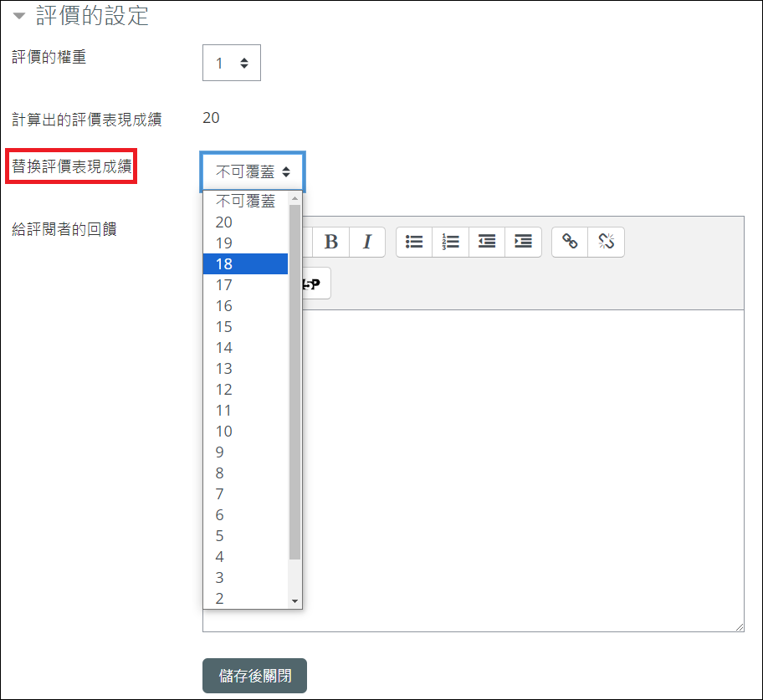Choose grade 13 from the list

pyautogui.click(x=245, y=368)
